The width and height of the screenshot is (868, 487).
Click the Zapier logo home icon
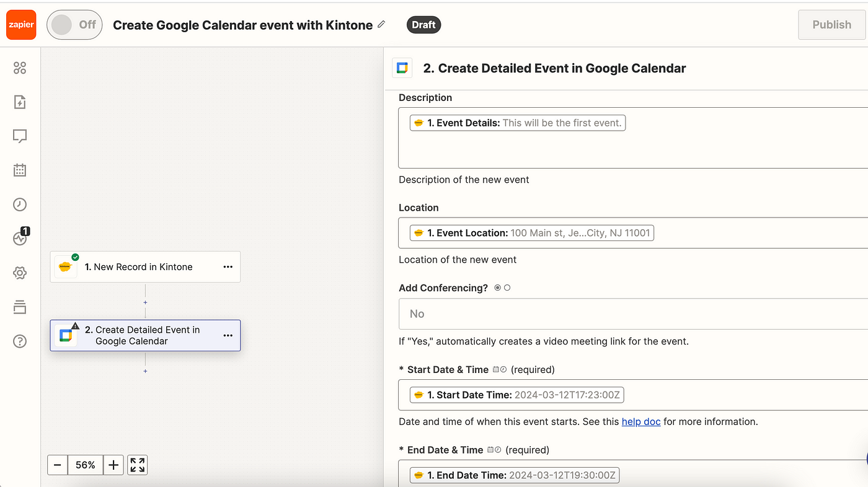21,25
